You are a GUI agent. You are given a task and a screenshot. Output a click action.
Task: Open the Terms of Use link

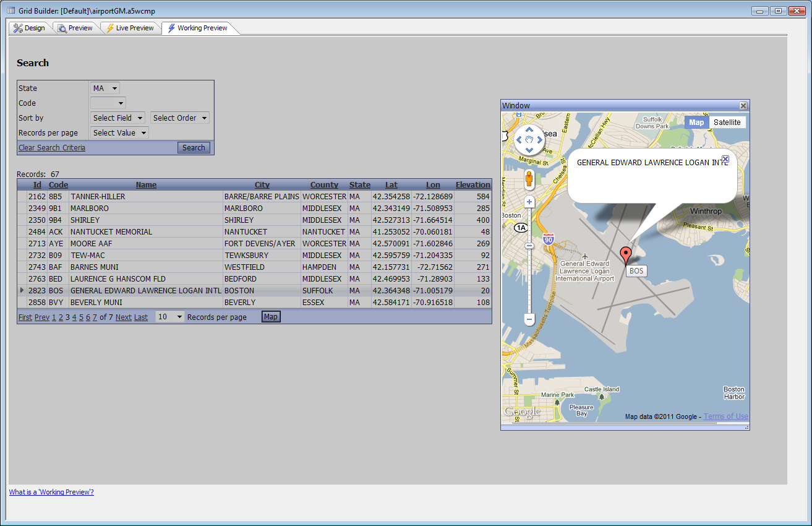click(x=726, y=416)
